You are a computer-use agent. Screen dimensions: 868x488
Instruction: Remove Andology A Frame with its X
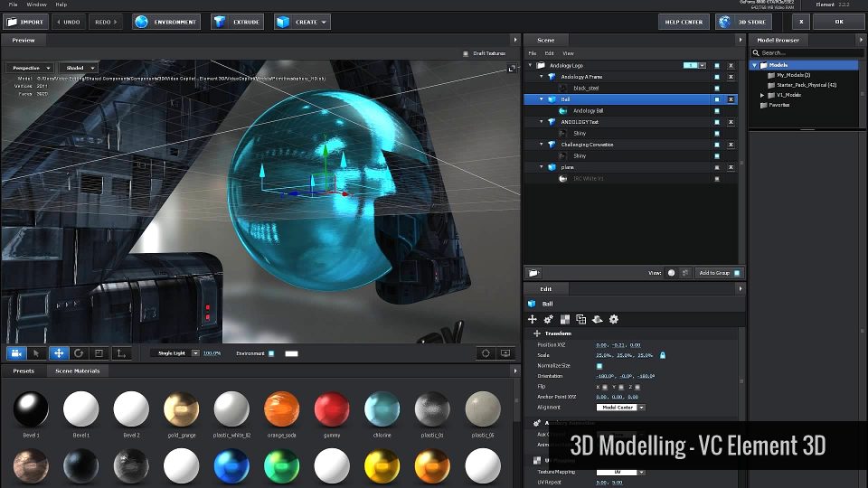coord(731,77)
